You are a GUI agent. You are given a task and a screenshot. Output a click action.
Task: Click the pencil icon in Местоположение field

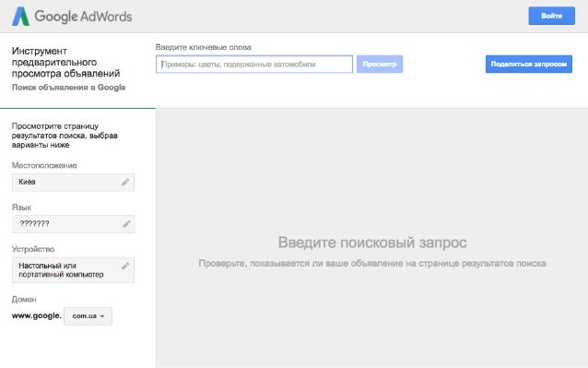click(x=125, y=182)
